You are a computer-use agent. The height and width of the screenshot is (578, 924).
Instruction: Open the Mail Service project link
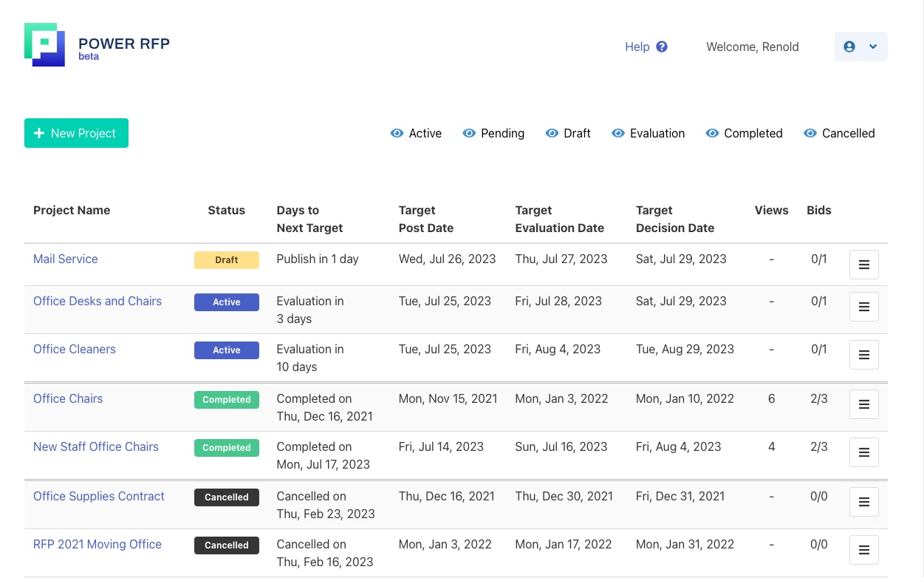click(65, 259)
